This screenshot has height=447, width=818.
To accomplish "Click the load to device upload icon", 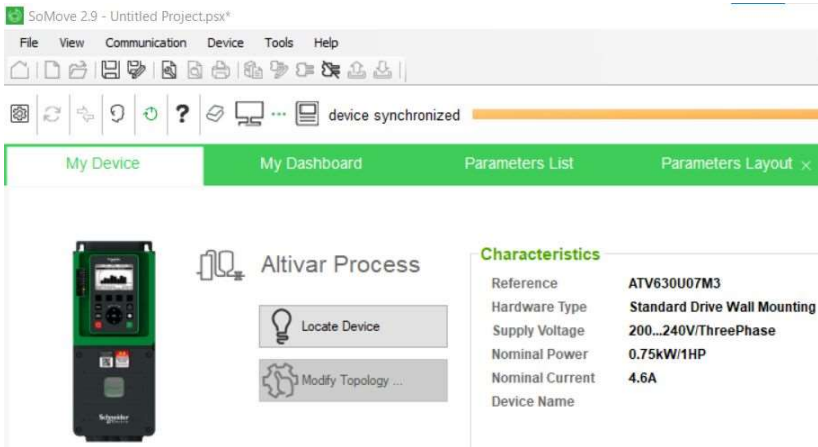I will pos(357,70).
